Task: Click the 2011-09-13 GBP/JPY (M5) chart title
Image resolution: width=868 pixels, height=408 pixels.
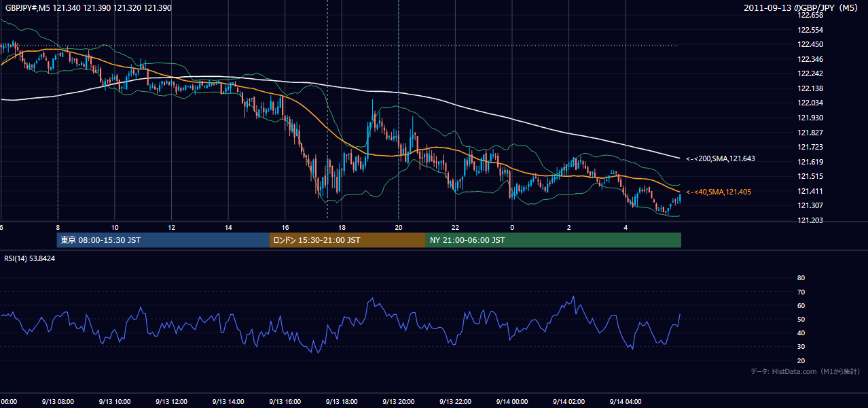Action: pos(801,8)
